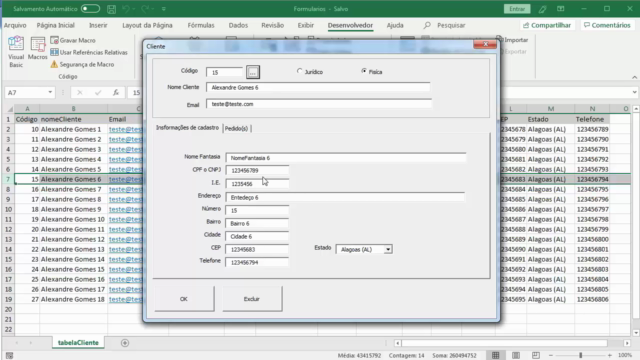Open the Ajuda ribbon tab

395,25
